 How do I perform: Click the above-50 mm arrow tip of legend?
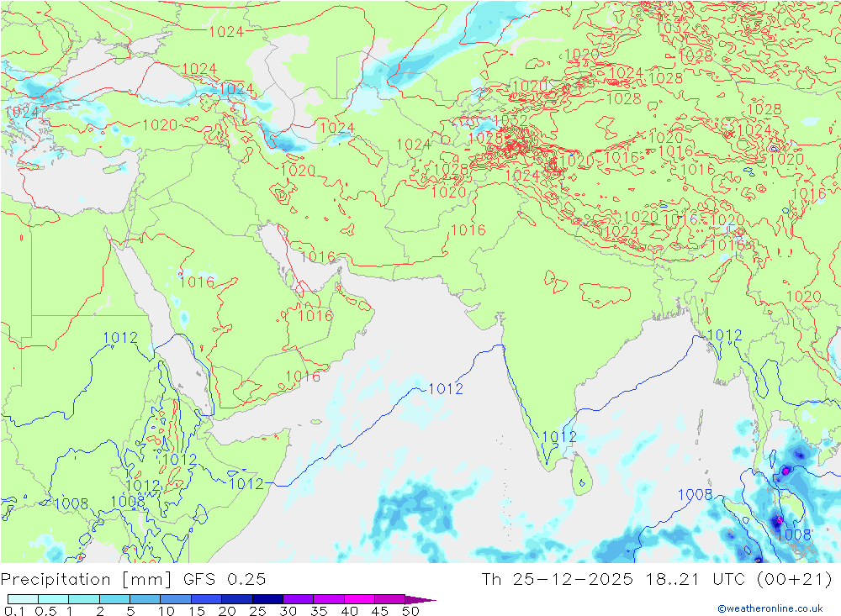pos(420,600)
